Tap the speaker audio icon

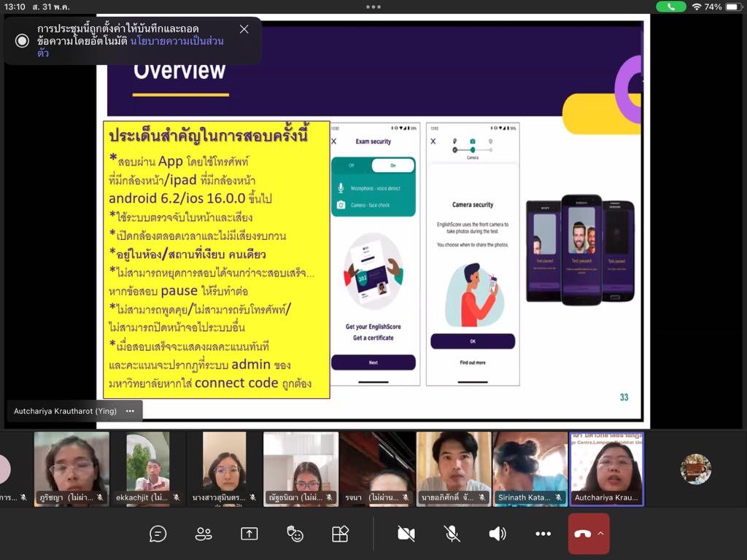coord(498,534)
